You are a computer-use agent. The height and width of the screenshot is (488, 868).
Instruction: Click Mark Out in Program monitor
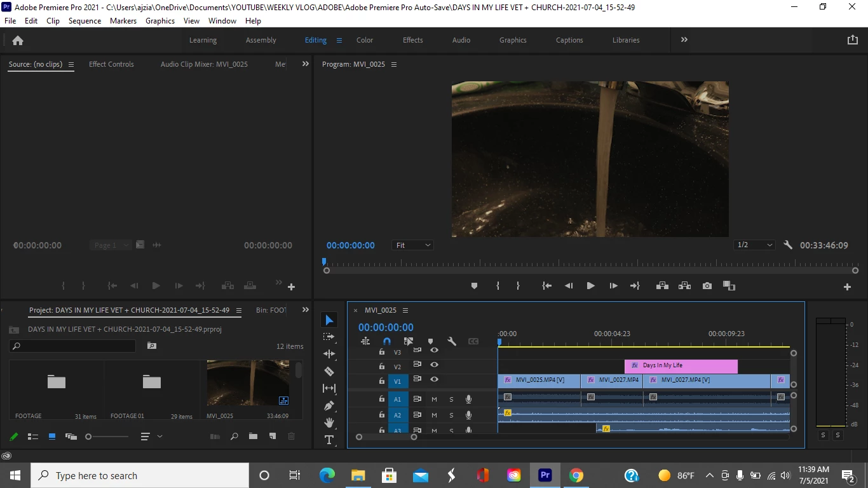[x=518, y=286]
